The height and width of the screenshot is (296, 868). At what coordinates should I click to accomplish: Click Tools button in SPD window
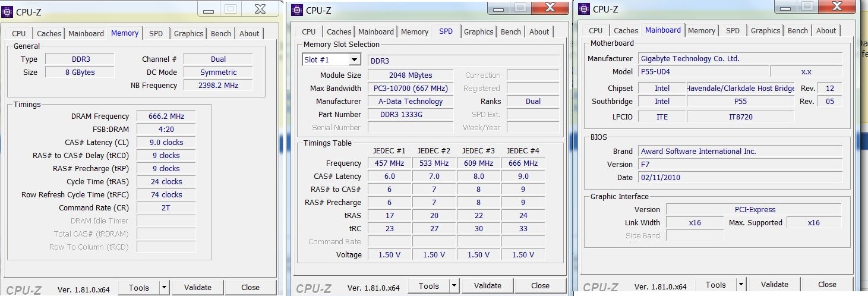point(428,286)
